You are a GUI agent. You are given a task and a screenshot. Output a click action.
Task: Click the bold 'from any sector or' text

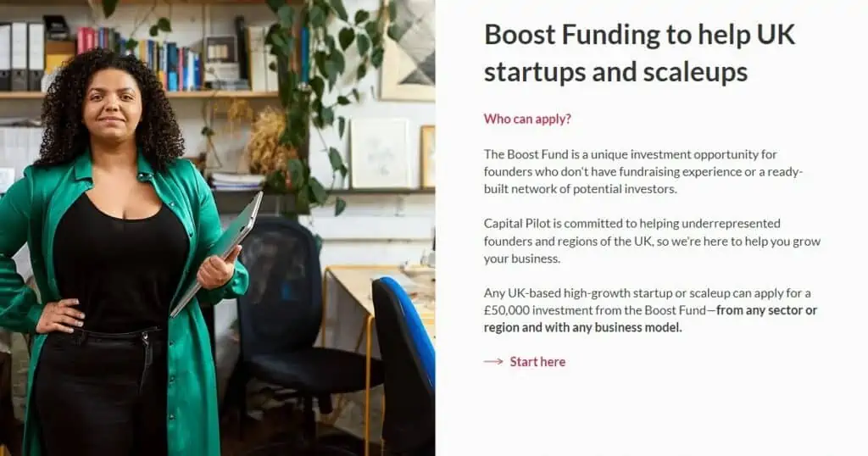766,310
